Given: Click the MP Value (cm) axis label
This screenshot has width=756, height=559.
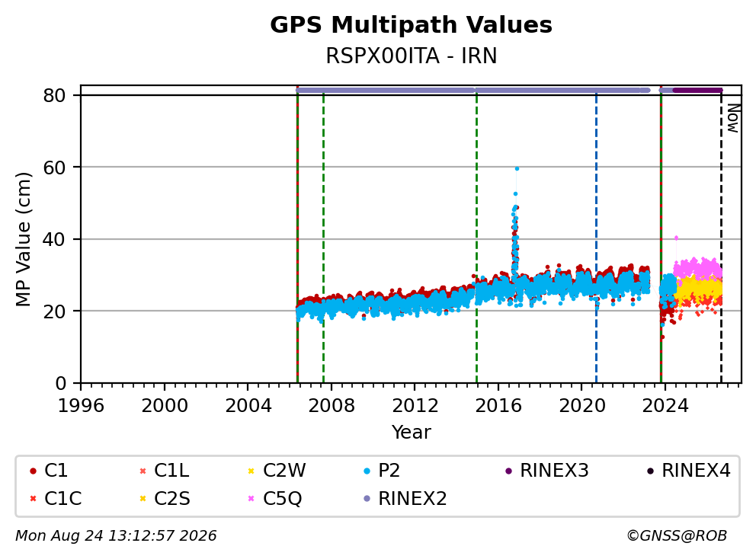Looking at the screenshot, I should 23,239.
